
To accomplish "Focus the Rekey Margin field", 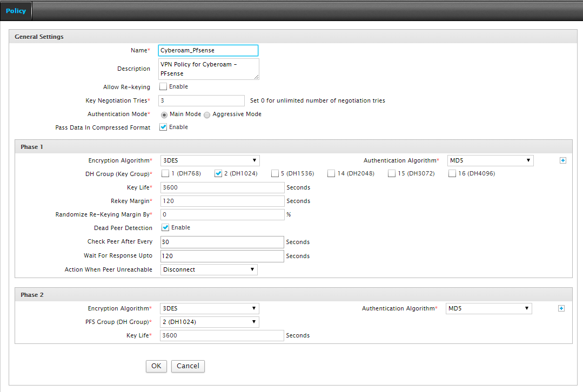I will pos(223,201).
